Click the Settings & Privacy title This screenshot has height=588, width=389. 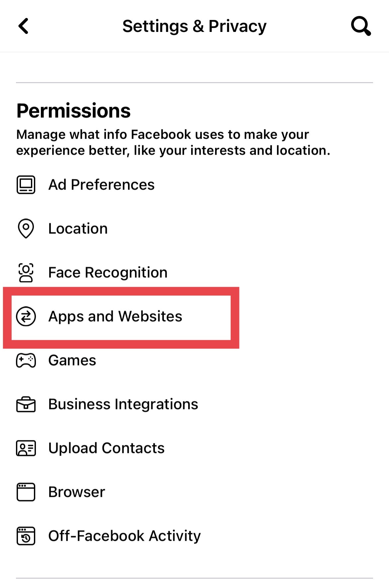[x=194, y=26]
